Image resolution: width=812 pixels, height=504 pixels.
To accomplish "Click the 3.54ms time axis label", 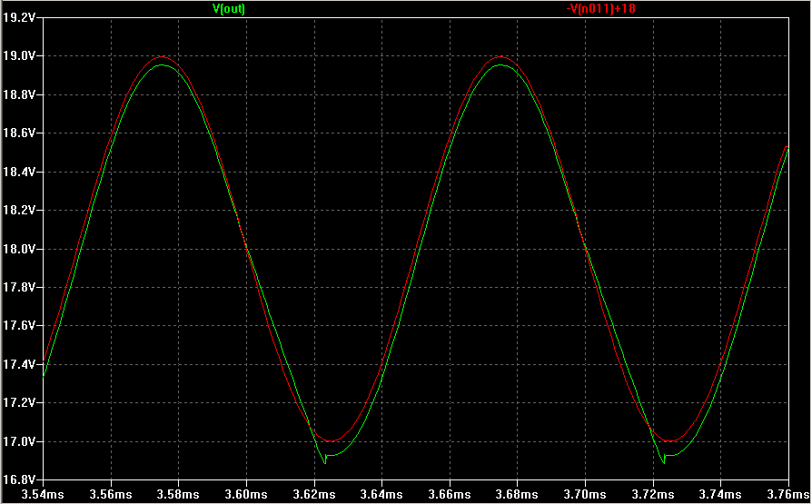I will coord(43,494).
